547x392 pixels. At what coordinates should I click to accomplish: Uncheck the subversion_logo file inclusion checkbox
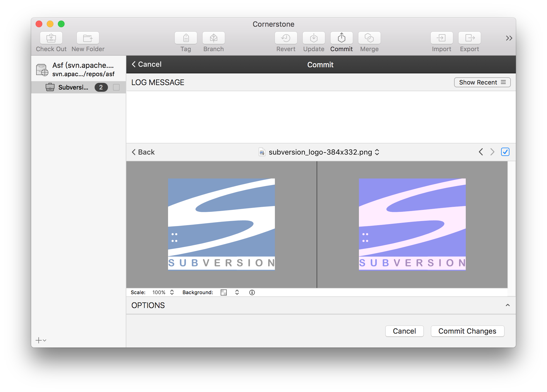click(x=505, y=152)
